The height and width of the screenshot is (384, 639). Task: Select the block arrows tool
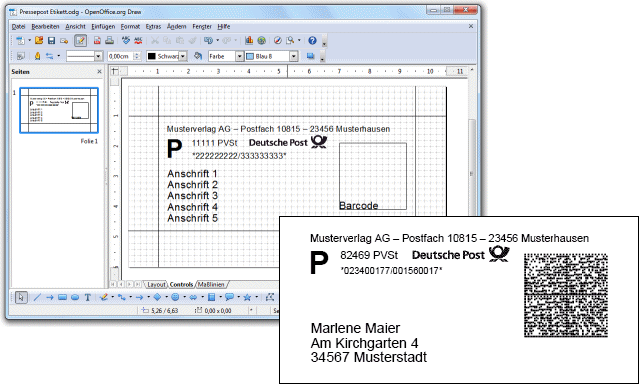(x=193, y=297)
